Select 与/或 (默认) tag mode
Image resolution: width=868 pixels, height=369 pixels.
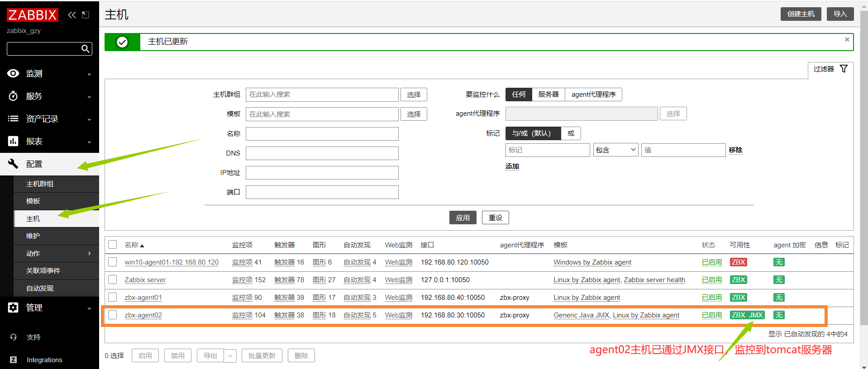pyautogui.click(x=533, y=133)
